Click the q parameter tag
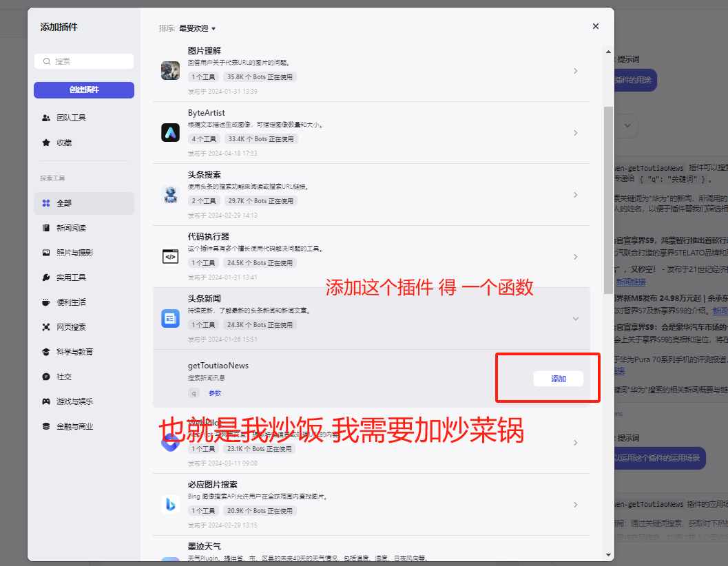Screen dimensions: 728x566 pos(194,393)
